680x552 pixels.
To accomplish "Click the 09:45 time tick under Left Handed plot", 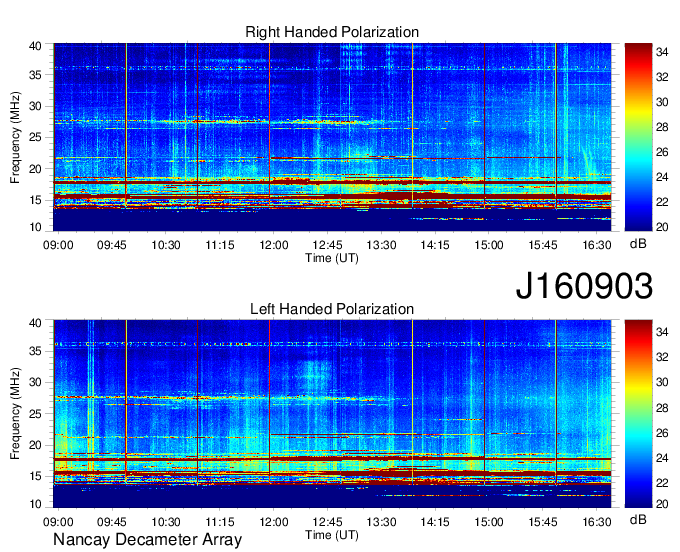I will click(112, 522).
